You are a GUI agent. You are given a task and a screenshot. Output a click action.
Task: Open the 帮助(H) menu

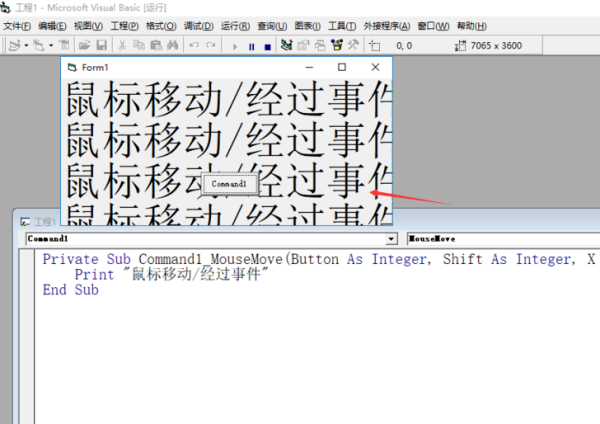pyautogui.click(x=472, y=26)
